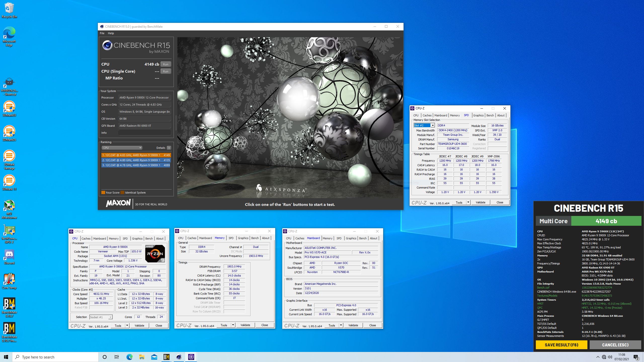Screen dimensions: 644x362
Task: Expand ranking Details arrow in Cinebench
Action: click(x=169, y=148)
